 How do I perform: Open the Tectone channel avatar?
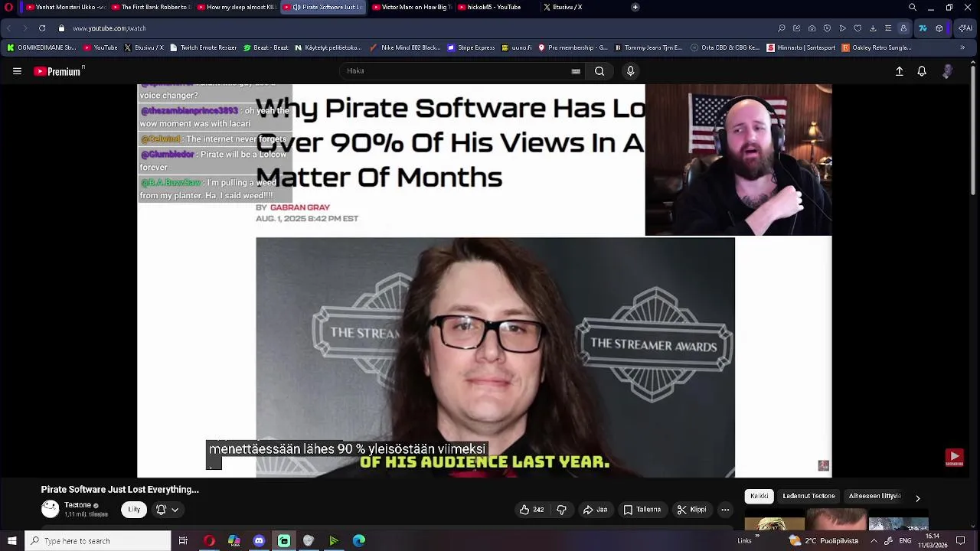pyautogui.click(x=50, y=509)
